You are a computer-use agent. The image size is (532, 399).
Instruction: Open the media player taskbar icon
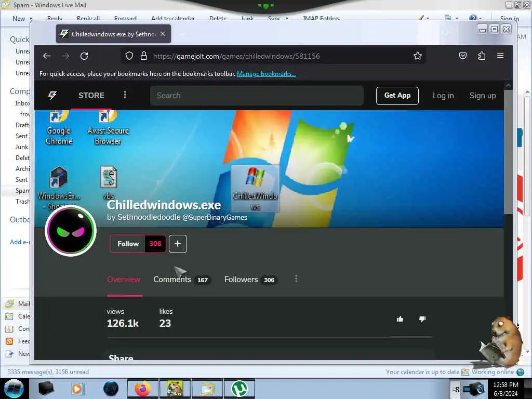coord(78,389)
